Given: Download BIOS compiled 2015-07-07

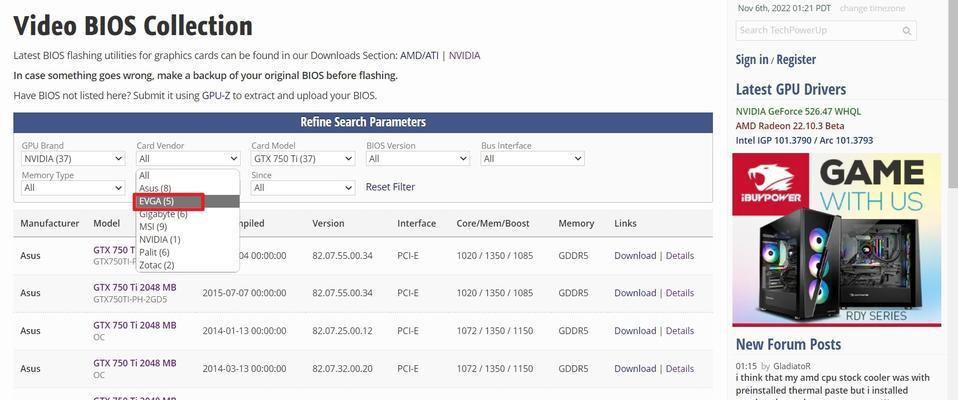Looking at the screenshot, I should click(635, 293).
